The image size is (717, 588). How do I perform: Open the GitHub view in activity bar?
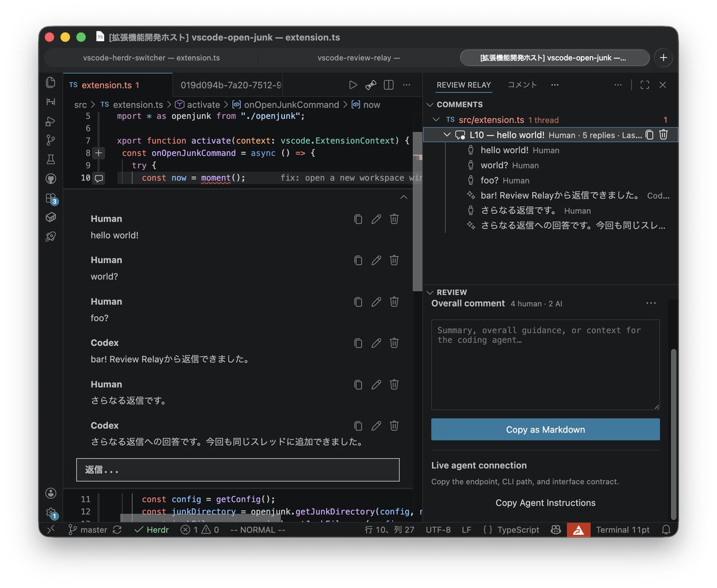[x=51, y=179]
